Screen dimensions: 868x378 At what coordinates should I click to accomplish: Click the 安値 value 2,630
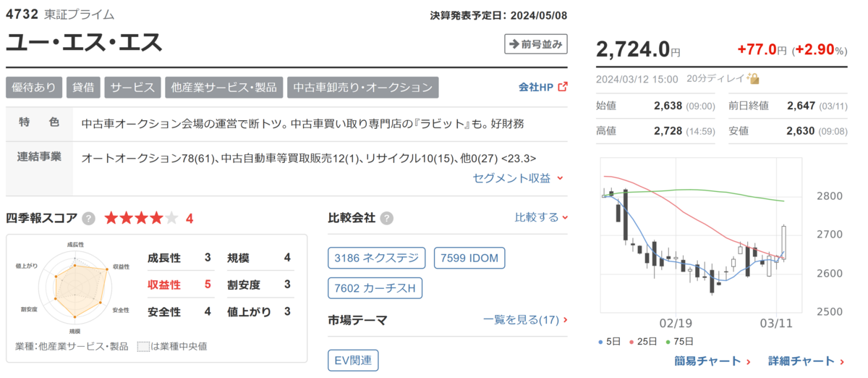coord(801,131)
